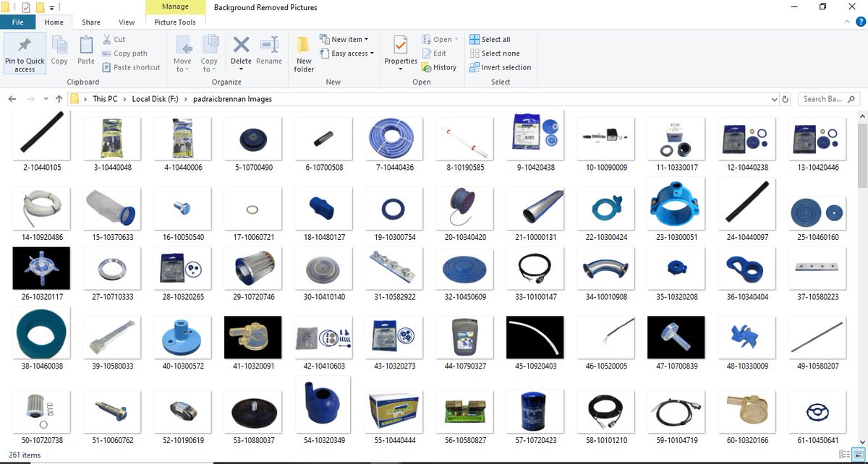Screen dimensions: 868x464
Task: Click padraicbrennan Images breadcrumb
Action: [232, 99]
